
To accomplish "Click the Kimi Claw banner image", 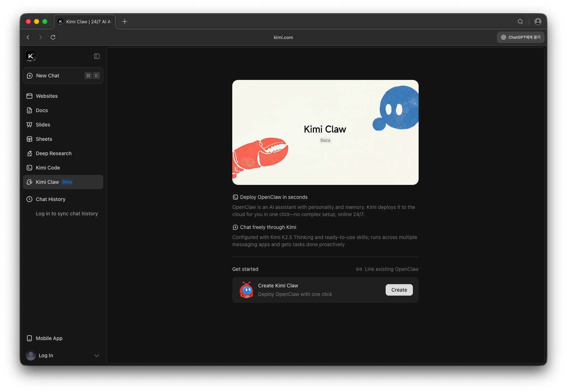I will (x=325, y=132).
